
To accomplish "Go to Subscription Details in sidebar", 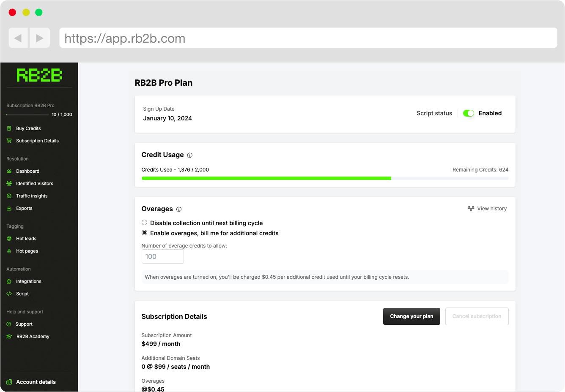I will coord(37,141).
